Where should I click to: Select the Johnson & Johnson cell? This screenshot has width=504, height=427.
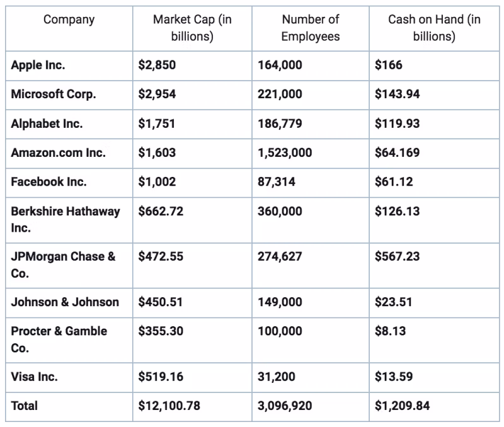(65, 302)
